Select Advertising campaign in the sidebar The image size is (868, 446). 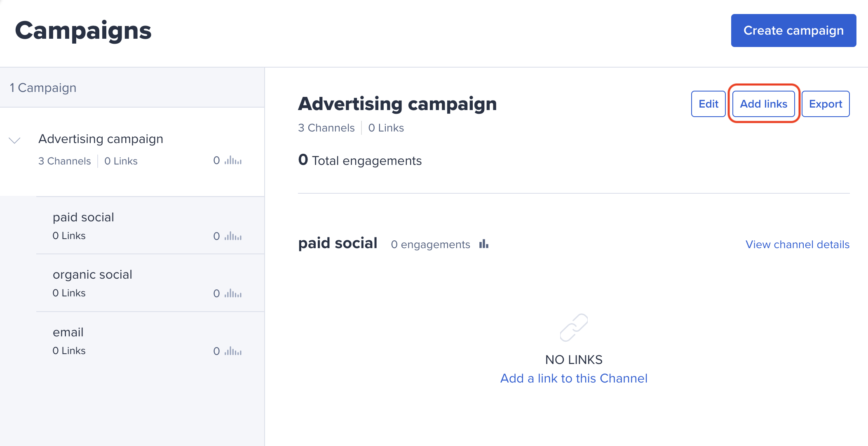(x=101, y=139)
